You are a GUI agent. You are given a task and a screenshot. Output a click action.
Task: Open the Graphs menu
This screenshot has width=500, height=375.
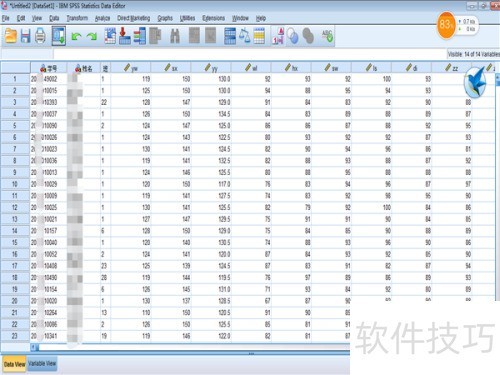[x=165, y=18]
